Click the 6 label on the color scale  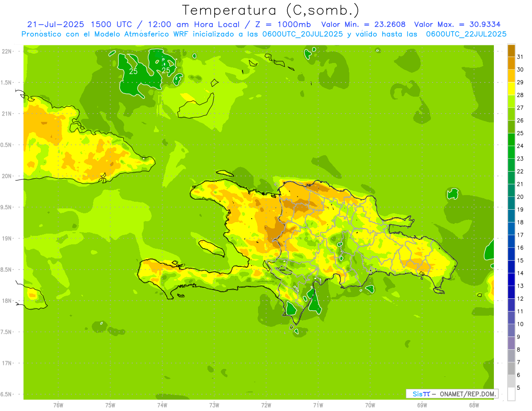click(x=518, y=375)
